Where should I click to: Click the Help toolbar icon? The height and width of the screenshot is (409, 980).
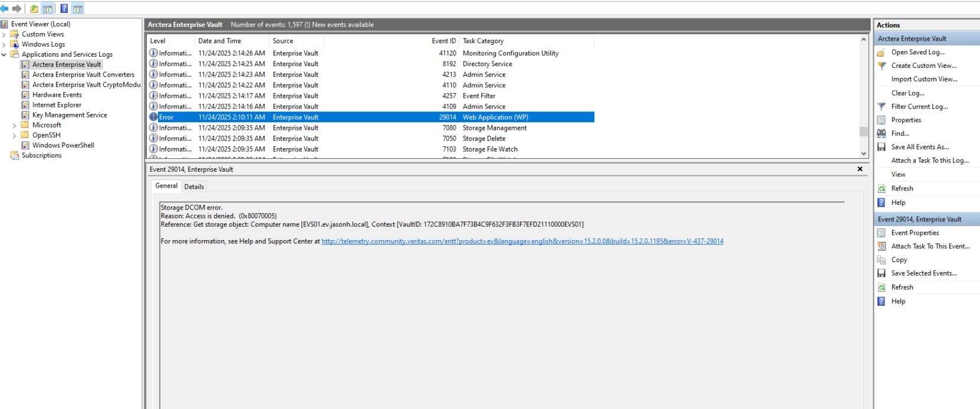tap(64, 8)
